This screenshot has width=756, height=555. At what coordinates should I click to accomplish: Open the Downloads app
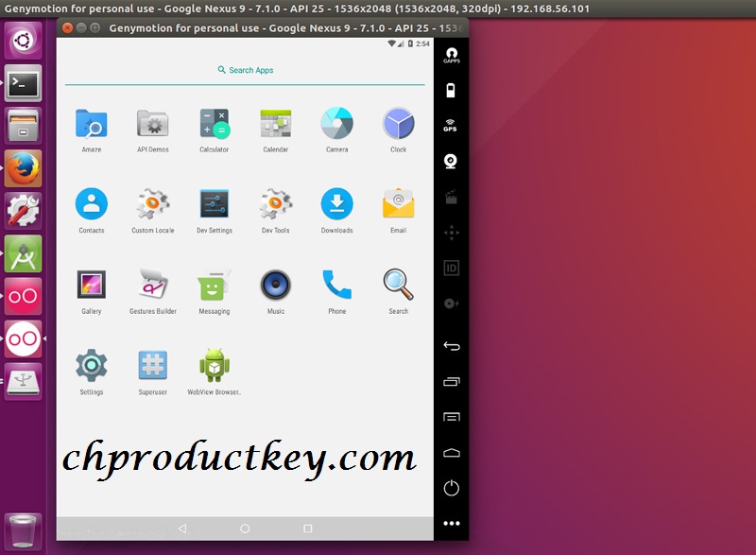click(337, 204)
